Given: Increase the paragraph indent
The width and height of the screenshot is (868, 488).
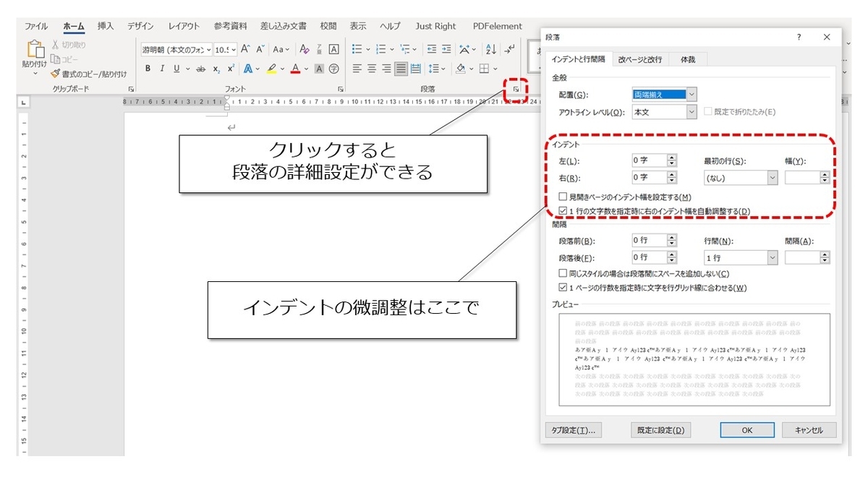Looking at the screenshot, I should click(446, 49).
